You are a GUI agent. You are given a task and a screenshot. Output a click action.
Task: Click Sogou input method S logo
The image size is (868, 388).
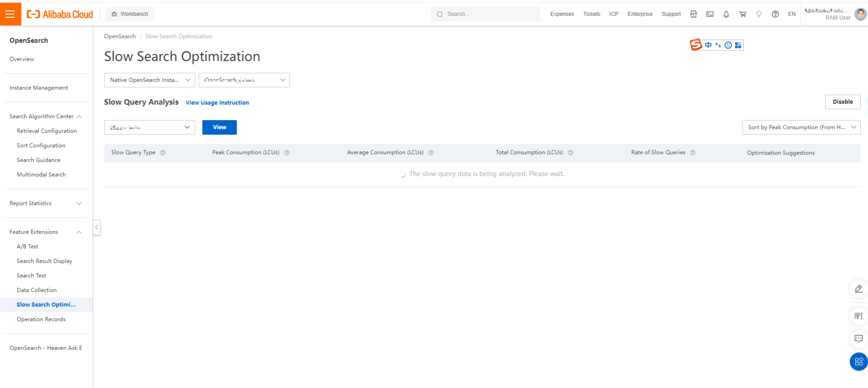(695, 45)
